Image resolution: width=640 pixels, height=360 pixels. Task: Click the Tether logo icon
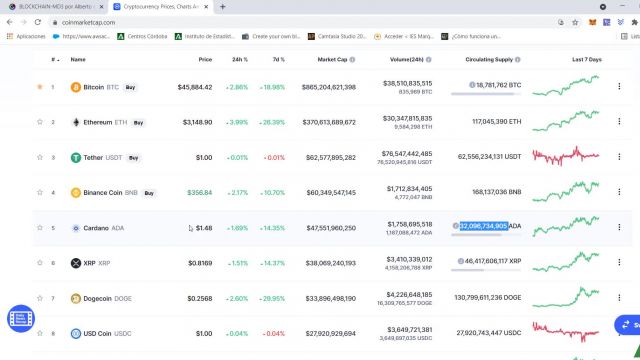[x=76, y=158]
